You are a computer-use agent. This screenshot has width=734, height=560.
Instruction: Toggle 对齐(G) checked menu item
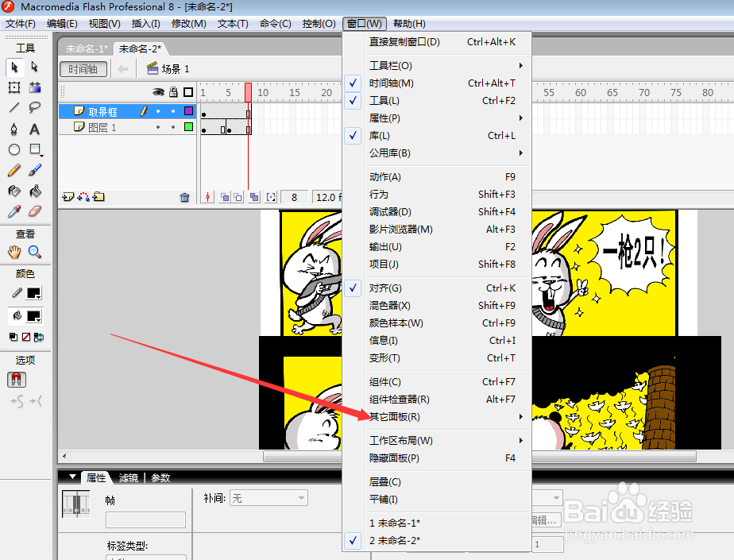[x=437, y=288]
